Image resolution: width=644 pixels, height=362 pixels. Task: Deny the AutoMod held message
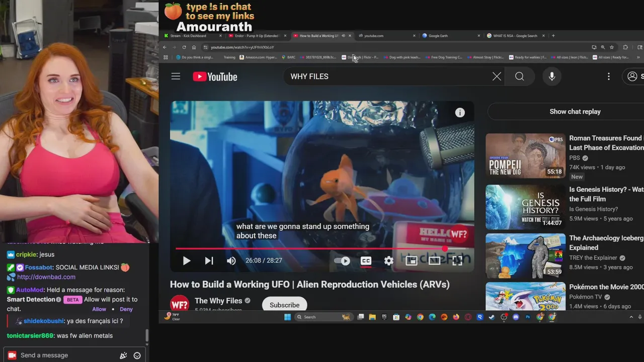(126, 309)
